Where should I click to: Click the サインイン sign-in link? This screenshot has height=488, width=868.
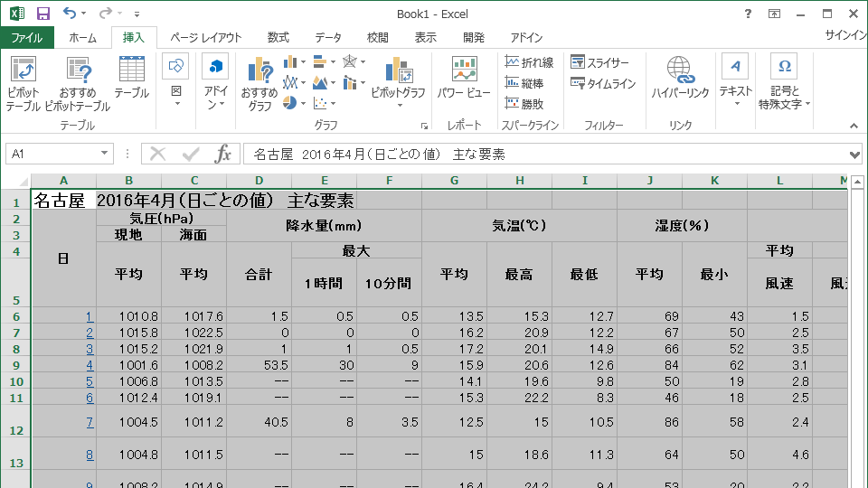click(x=845, y=35)
